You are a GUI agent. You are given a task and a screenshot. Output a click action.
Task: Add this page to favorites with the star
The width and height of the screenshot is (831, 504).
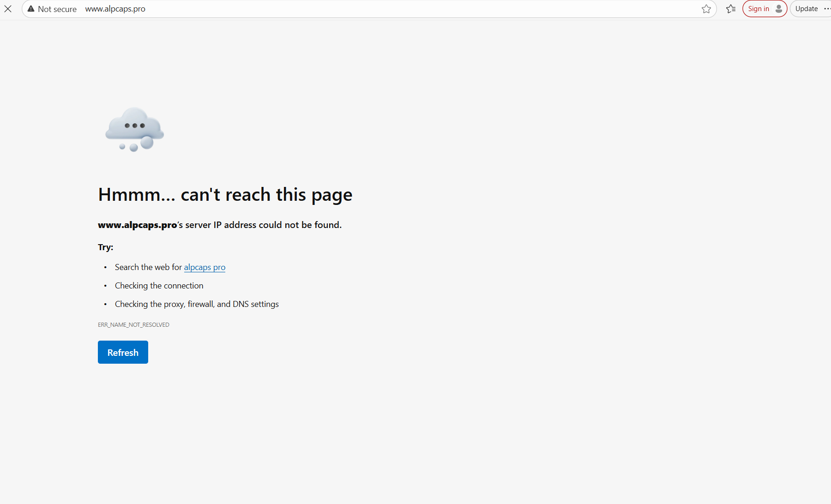point(706,9)
